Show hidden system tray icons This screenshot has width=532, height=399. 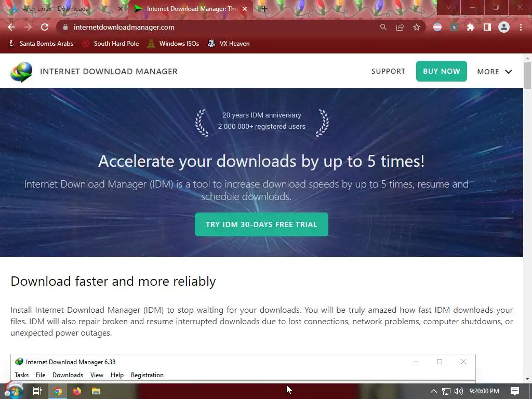(434, 391)
